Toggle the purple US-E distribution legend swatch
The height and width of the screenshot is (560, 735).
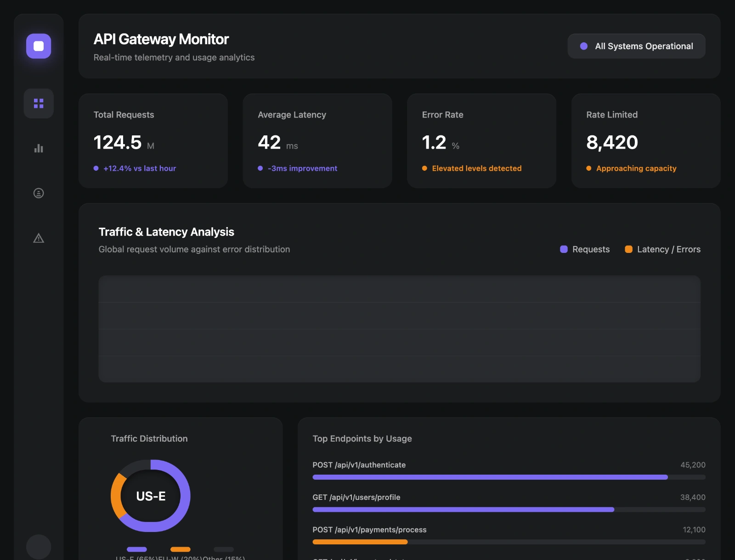[x=136, y=549]
